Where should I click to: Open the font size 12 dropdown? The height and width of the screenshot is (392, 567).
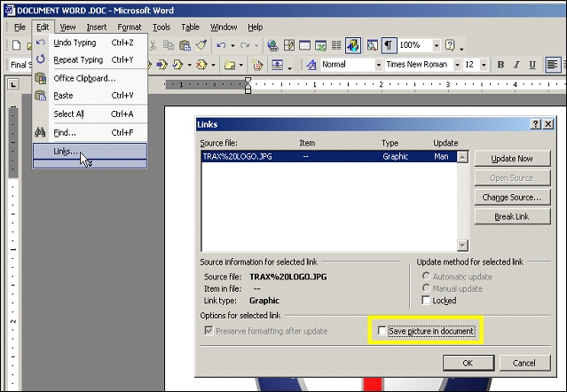[x=484, y=65]
